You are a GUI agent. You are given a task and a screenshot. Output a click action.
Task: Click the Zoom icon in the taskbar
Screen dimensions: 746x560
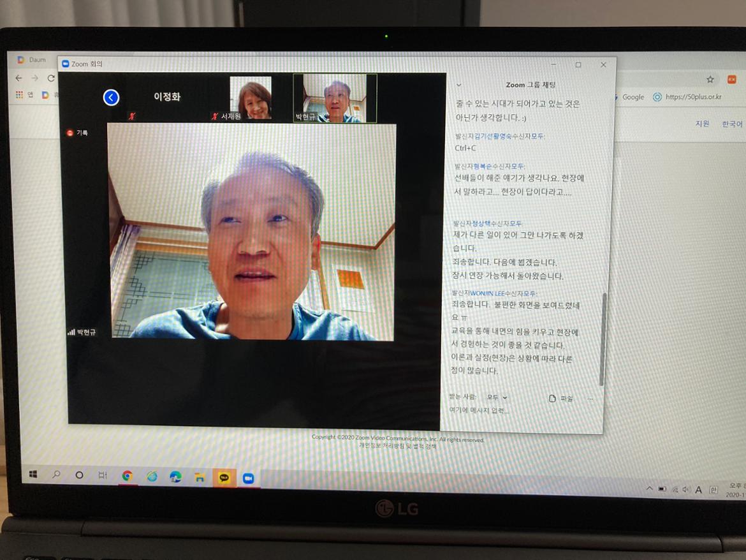pos(248,478)
